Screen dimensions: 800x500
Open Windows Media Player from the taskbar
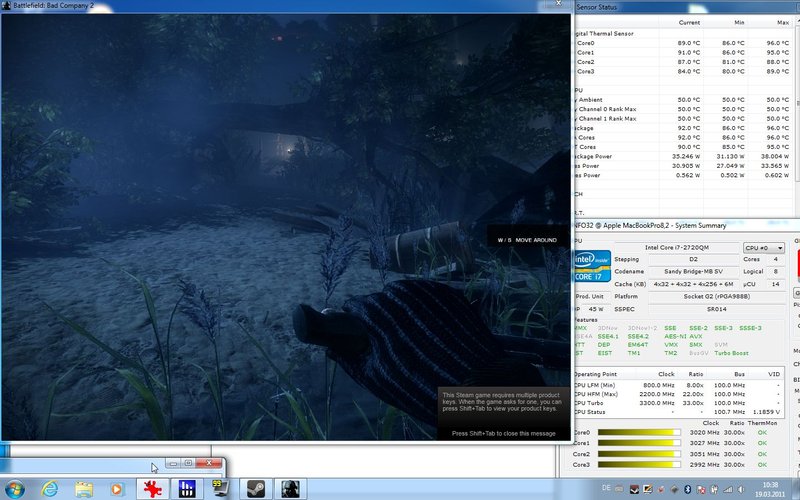[x=117, y=489]
